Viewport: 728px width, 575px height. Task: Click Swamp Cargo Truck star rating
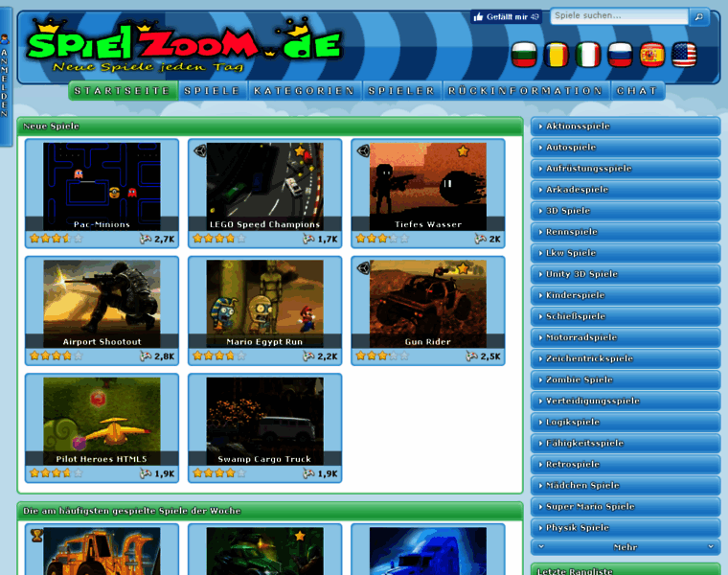coord(219,473)
